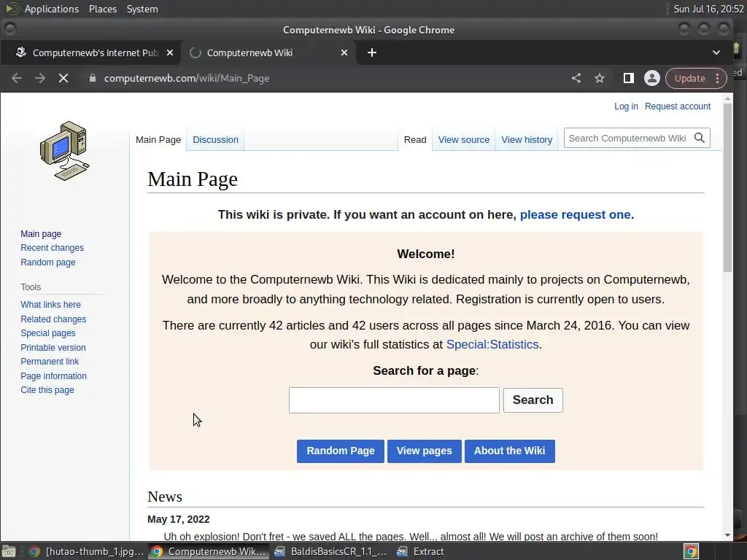Image resolution: width=747 pixels, height=560 pixels.
Task: Open Permanent link in Tools
Action: coord(50,362)
